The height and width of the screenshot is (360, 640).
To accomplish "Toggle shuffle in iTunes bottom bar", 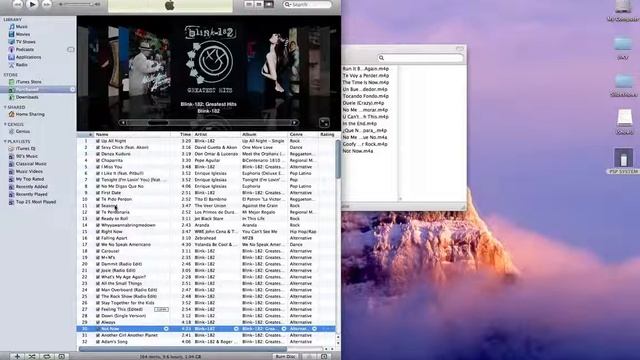I will (32, 356).
